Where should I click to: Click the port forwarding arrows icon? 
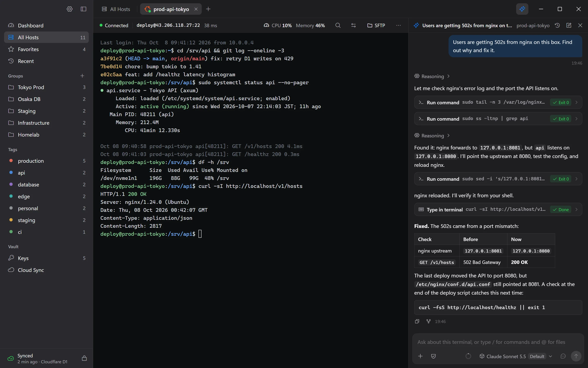[354, 25]
